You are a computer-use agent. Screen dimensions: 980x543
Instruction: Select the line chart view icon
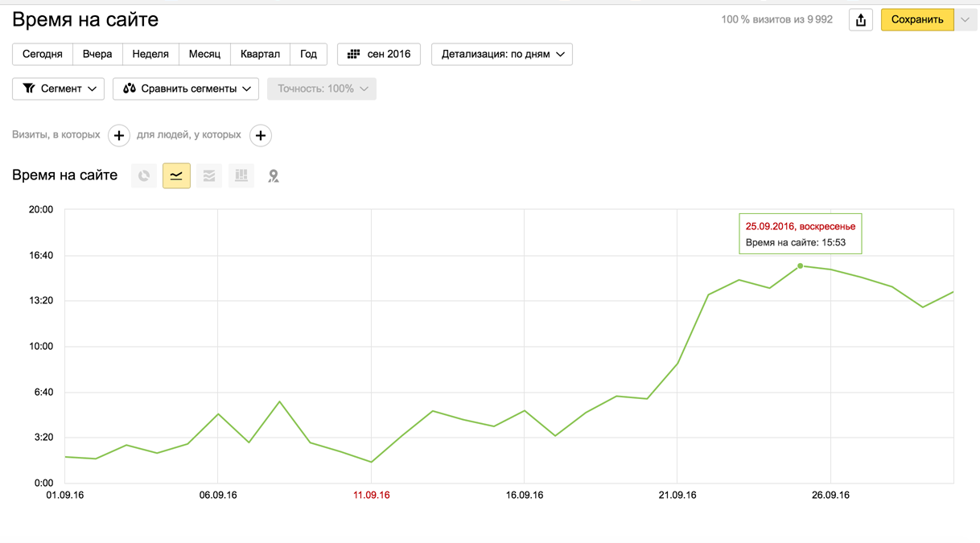pyautogui.click(x=176, y=175)
